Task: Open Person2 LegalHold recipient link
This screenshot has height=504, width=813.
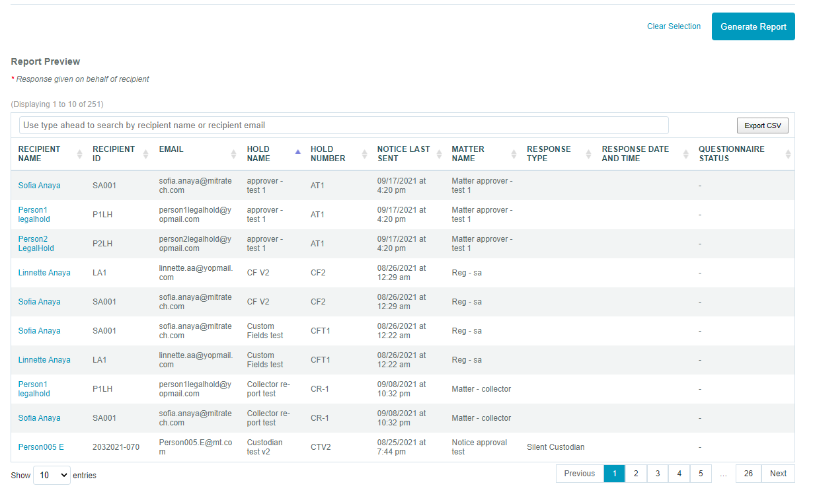Action: point(36,244)
